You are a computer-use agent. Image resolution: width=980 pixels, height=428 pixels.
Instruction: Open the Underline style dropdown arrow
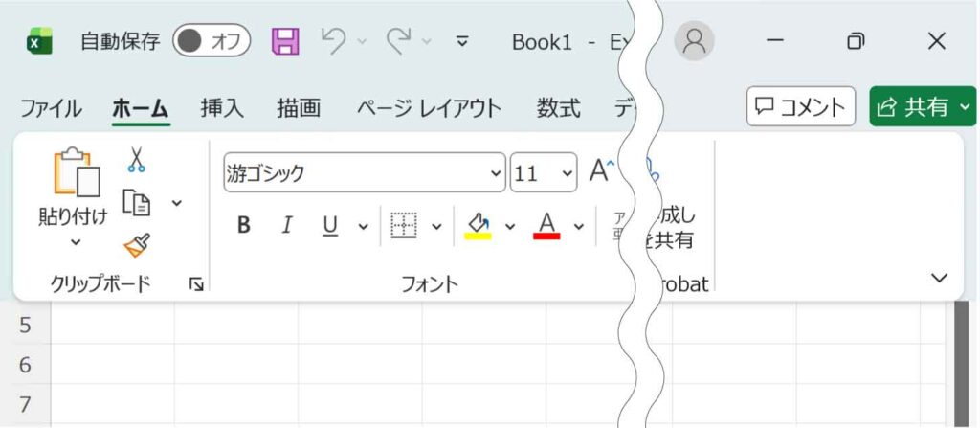363,226
